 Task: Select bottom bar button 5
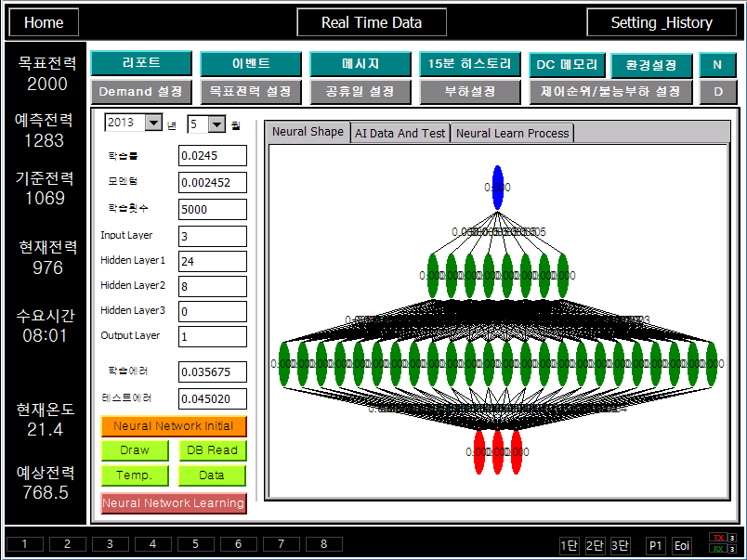[x=196, y=544]
